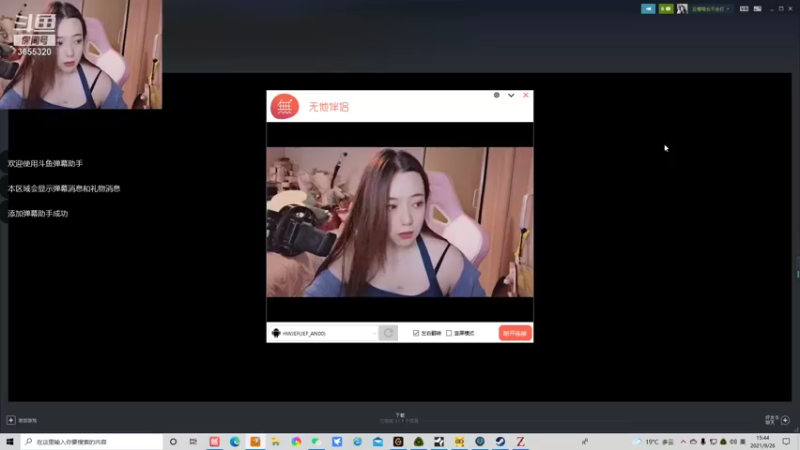The height and width of the screenshot is (450, 800).
Task: Open the volume icon in the system tray
Action: [733, 442]
